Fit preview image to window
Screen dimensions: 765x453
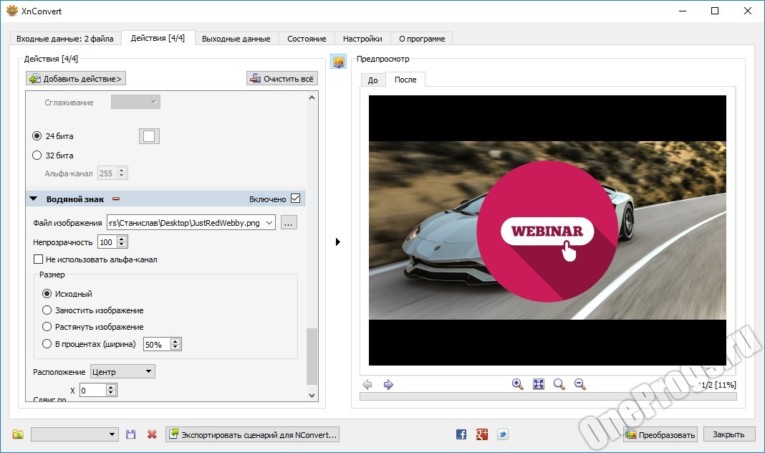tap(538, 384)
